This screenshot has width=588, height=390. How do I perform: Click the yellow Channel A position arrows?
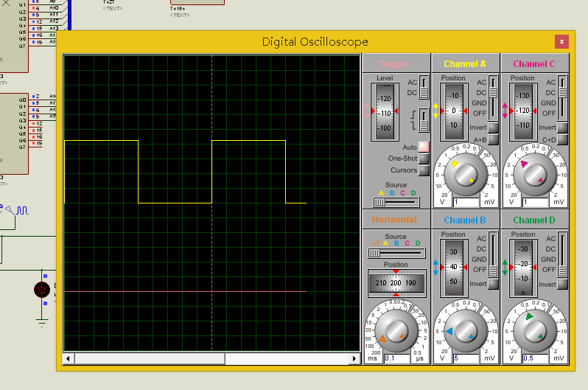tap(435, 111)
